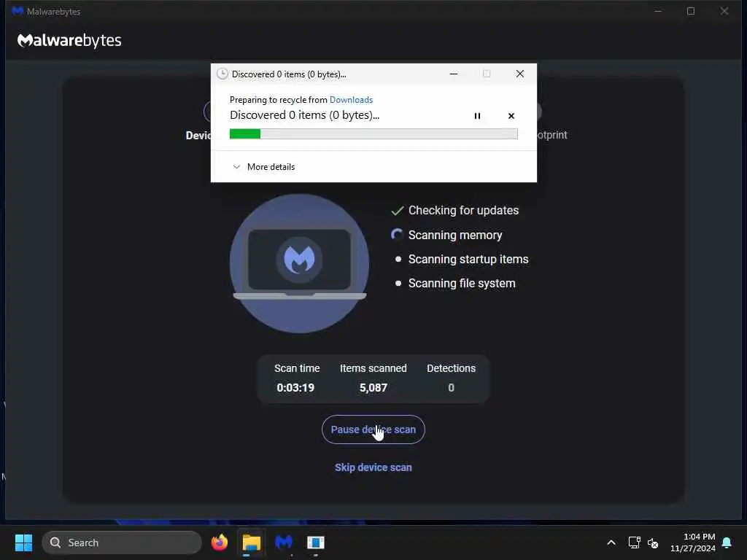Open the Downloads folder link
This screenshot has height=560, width=747.
pyautogui.click(x=351, y=99)
